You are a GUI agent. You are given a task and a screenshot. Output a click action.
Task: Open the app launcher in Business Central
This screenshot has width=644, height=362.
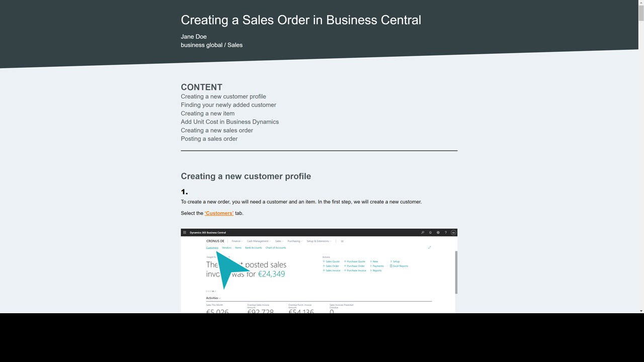point(185,233)
